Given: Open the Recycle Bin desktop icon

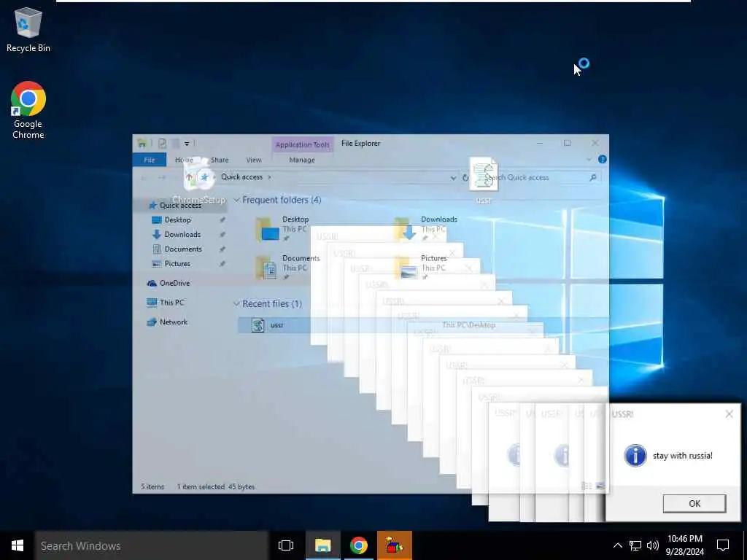Looking at the screenshot, I should pos(28,29).
